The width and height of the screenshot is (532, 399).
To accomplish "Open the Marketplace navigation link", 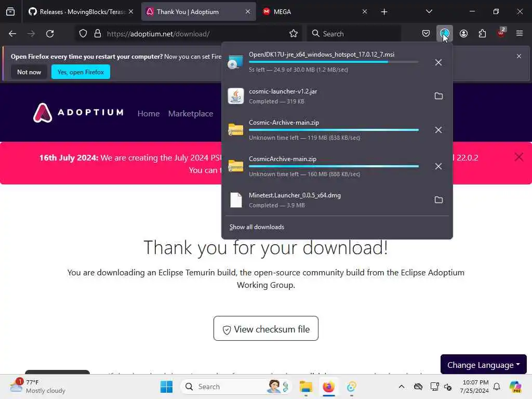I will (x=191, y=114).
